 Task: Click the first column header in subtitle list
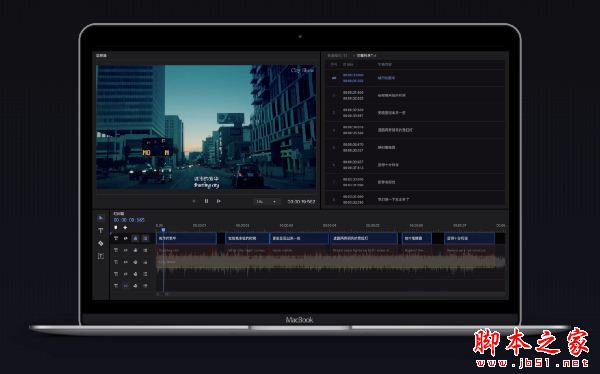tap(334, 64)
